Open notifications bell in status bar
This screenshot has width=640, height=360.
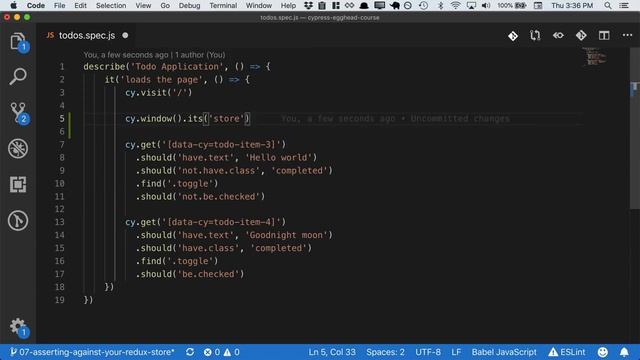click(x=624, y=352)
